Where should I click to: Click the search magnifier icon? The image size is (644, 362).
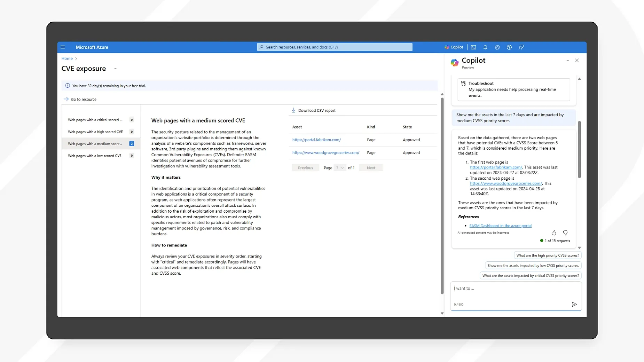click(x=261, y=47)
